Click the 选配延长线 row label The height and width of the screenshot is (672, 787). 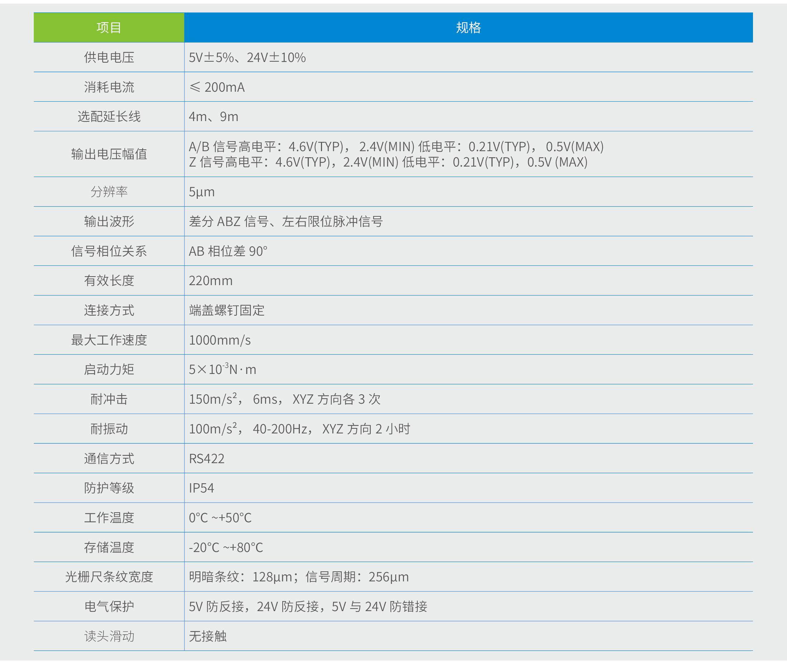109,117
